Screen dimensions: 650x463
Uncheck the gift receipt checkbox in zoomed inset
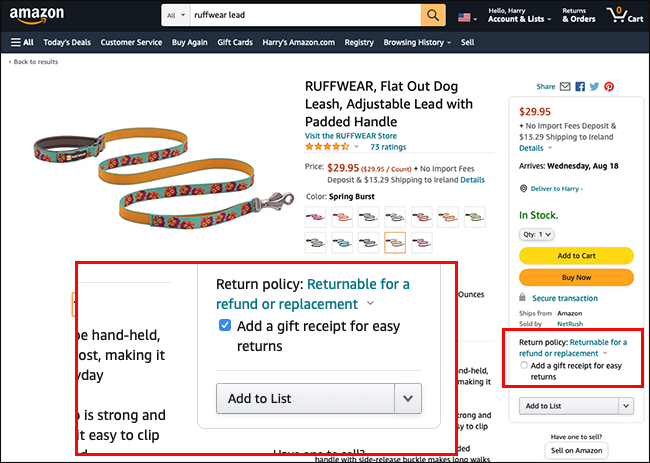225,326
